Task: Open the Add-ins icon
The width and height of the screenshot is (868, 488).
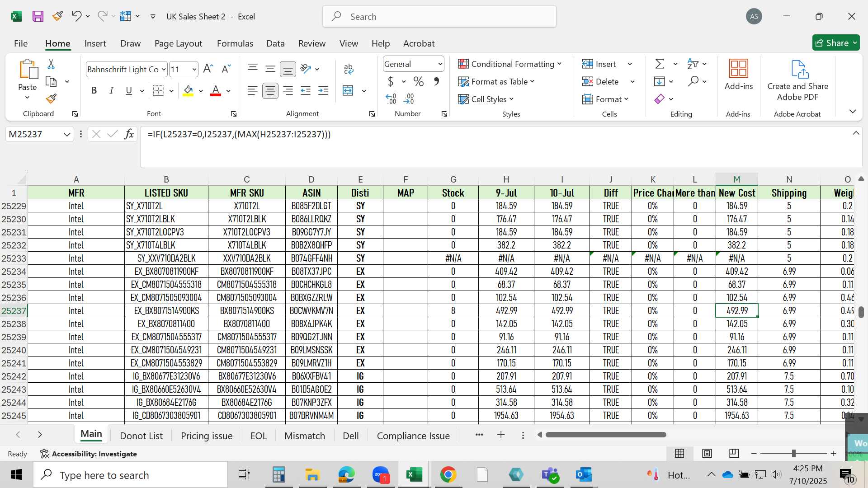Action: 739,69
